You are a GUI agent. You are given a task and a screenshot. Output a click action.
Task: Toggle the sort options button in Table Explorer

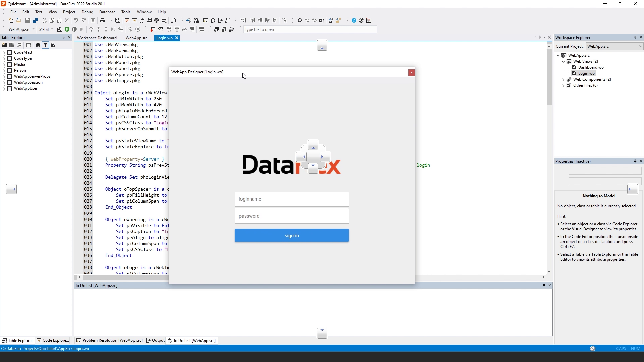coord(38,45)
